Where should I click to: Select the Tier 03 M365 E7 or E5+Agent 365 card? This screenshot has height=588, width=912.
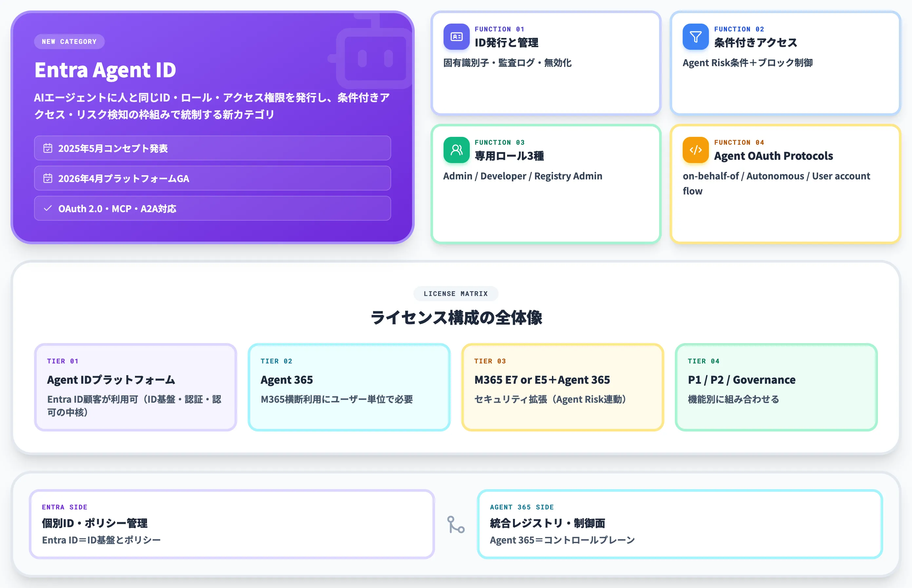[x=563, y=387]
